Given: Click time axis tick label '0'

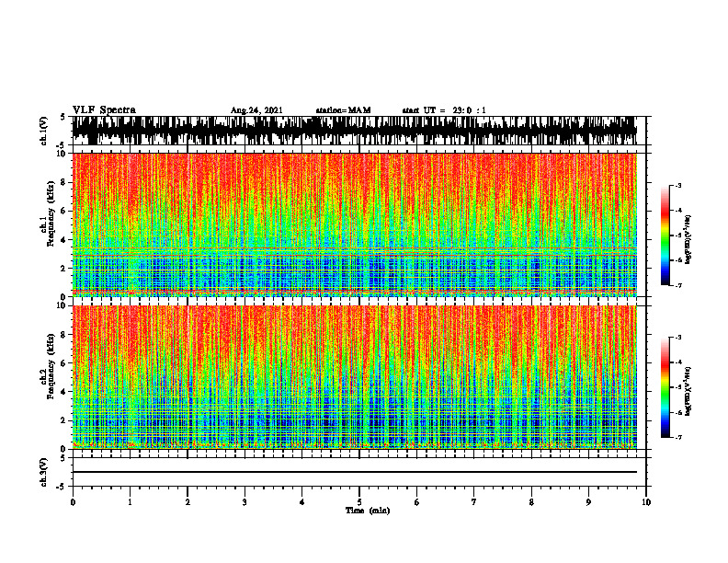Looking at the screenshot, I should [73, 502].
